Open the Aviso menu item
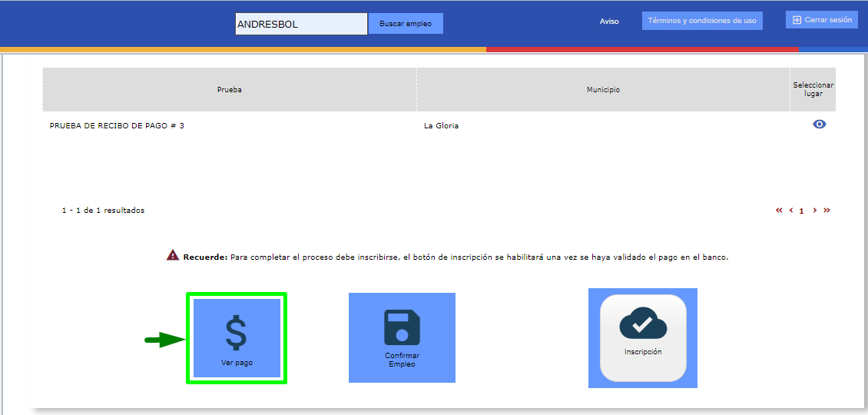The height and width of the screenshot is (415, 868). click(609, 22)
